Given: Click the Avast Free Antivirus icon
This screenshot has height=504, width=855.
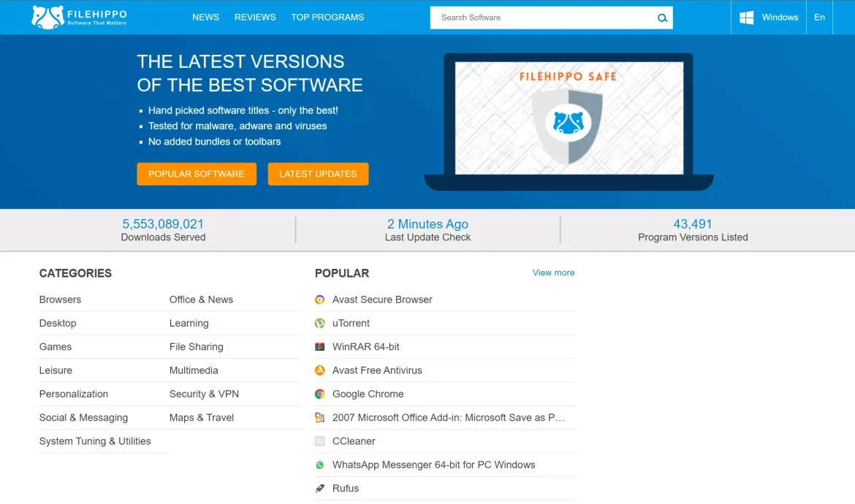Looking at the screenshot, I should click(x=319, y=370).
